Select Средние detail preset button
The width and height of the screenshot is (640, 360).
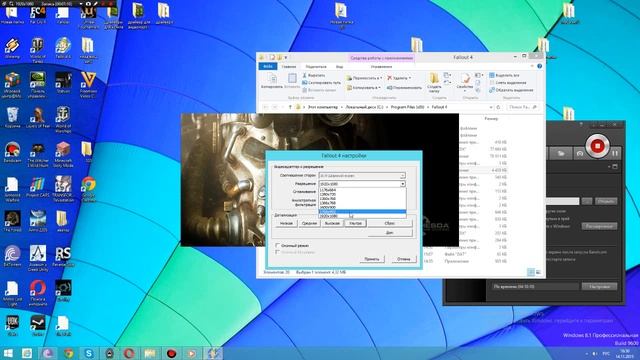309,223
